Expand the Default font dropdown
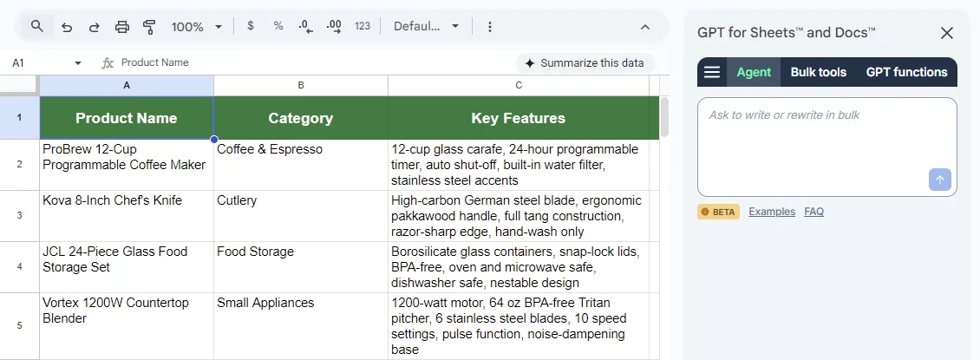 coord(427,26)
